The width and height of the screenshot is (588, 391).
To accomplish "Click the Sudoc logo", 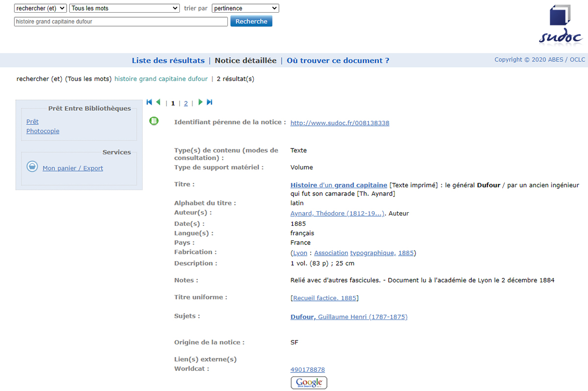I will (x=561, y=24).
